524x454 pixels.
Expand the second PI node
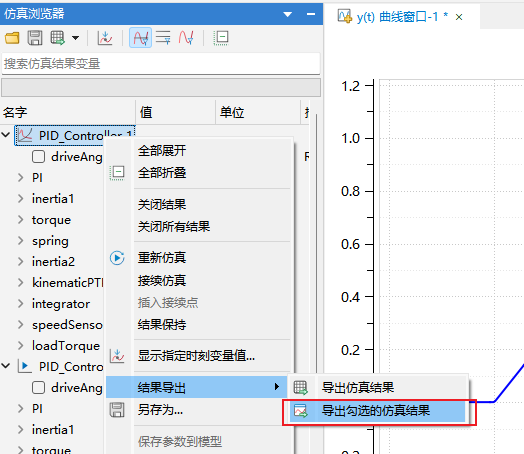[21, 409]
